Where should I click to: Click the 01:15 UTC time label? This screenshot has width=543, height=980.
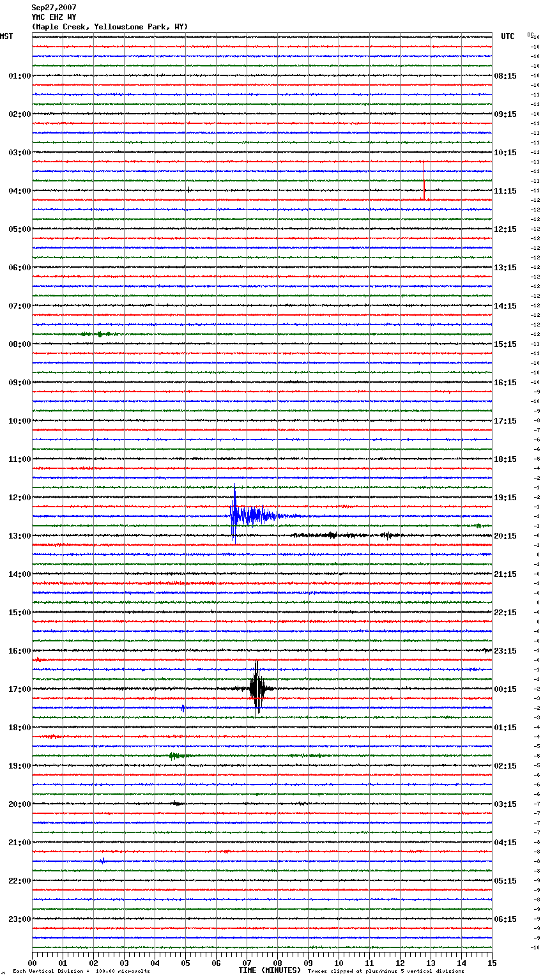[505, 728]
